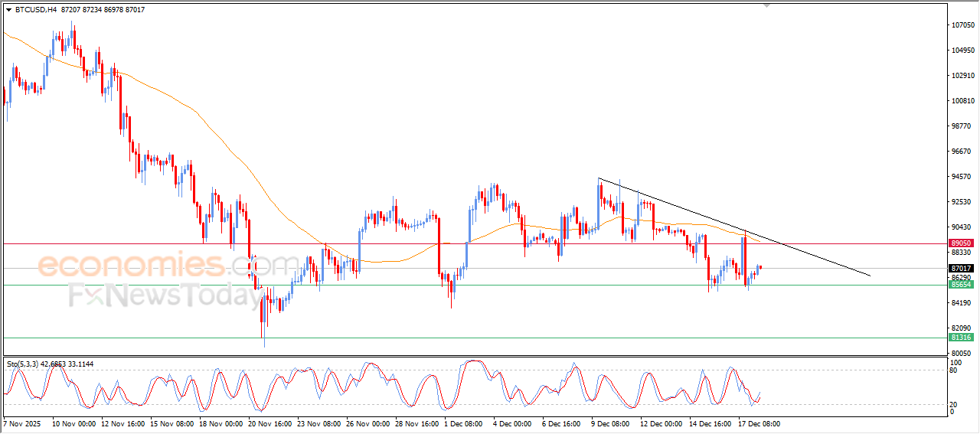Click the red 89050 price label
The width and height of the screenshot is (980, 434).
pyautogui.click(x=961, y=243)
